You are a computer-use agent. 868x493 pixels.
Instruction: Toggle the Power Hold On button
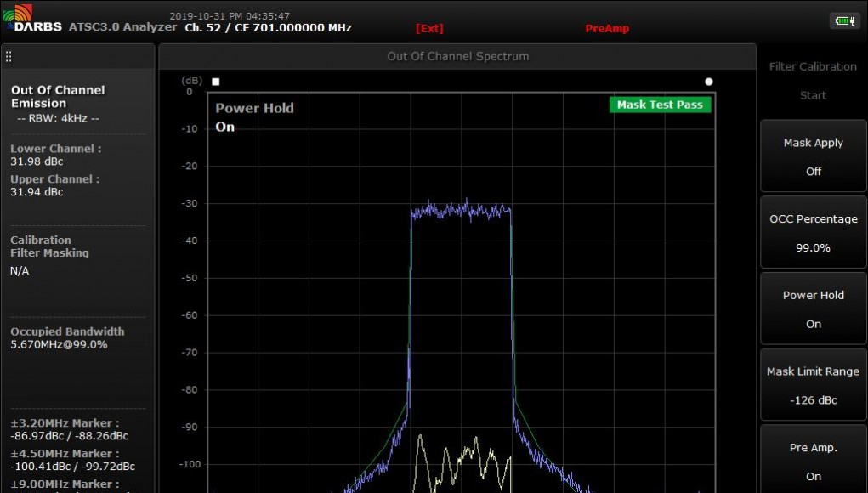pos(814,309)
